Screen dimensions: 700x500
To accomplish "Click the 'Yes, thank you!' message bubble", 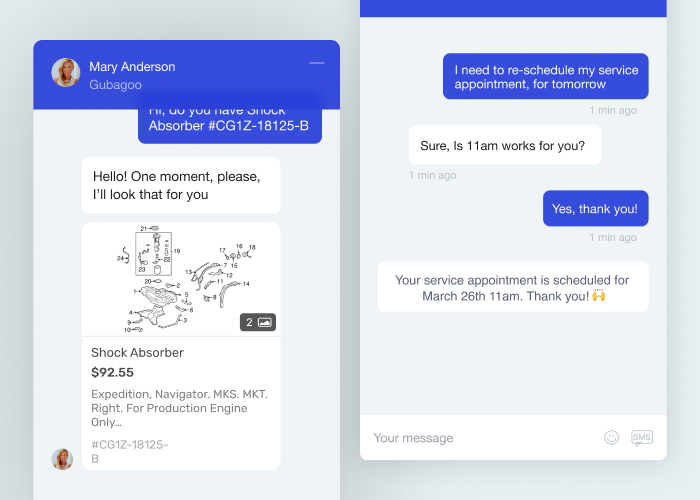I will pos(596,208).
